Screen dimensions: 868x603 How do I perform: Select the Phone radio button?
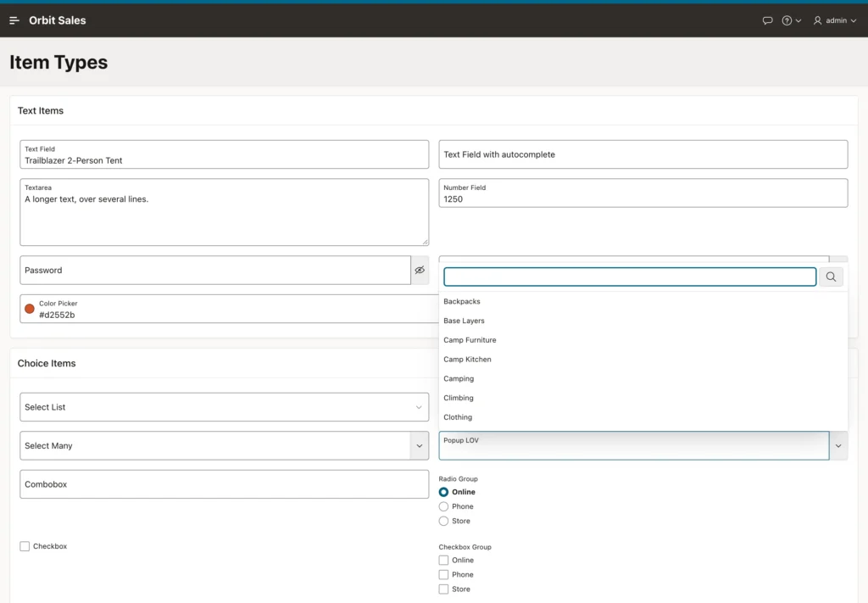point(443,506)
